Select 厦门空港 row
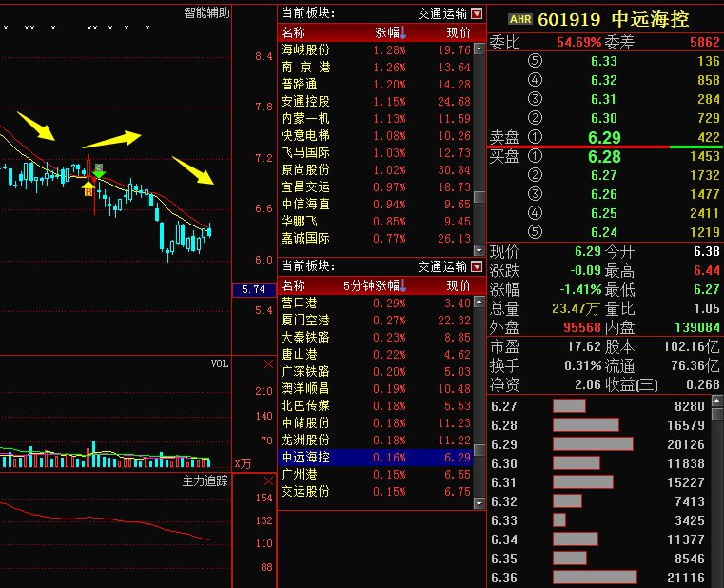724x588 pixels. point(376,320)
